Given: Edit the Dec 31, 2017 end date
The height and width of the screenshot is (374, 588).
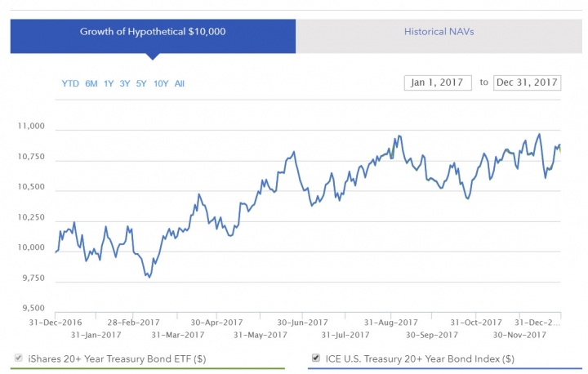Looking at the screenshot, I should [527, 82].
